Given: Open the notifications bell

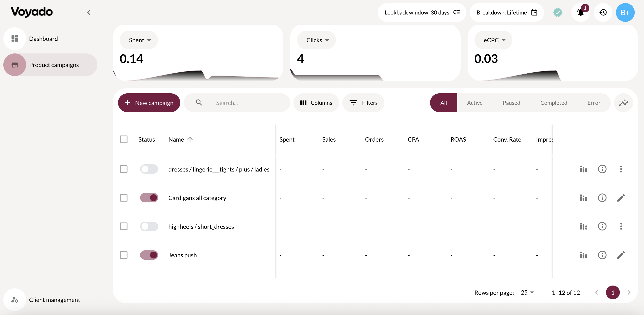Looking at the screenshot, I should (581, 12).
